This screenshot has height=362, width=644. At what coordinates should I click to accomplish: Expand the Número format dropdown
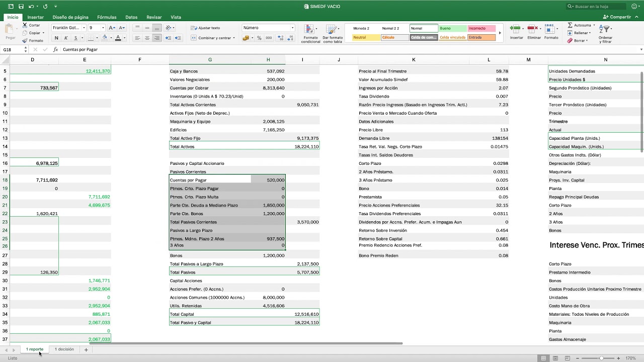coord(292,28)
